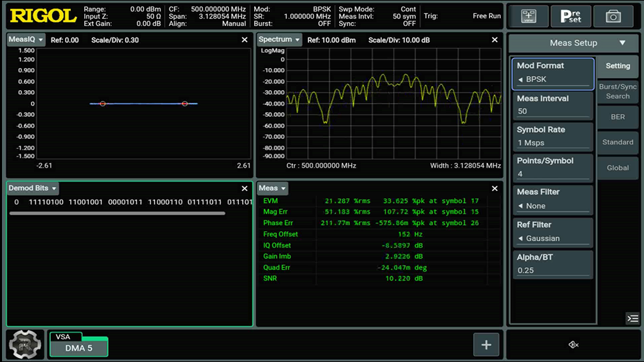Viewport: 644px width, 362px height.
Task: Click the Demod Bits horizontal scrollbar
Action: 117,213
